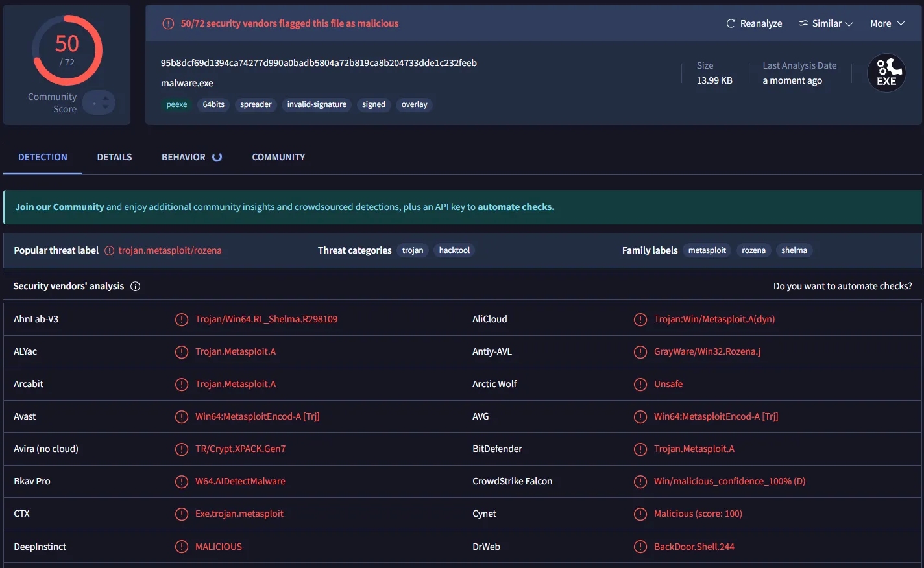Screen dimensions: 924x568
Task: Click the alert icon in the malicious vendors banner
Action: (168, 23)
